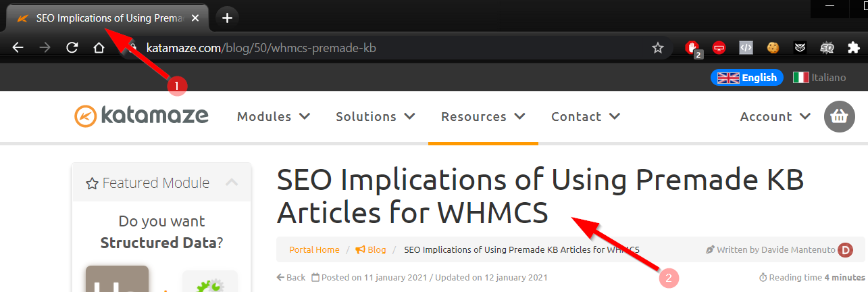868x292 pixels.
Task: Bookmark this page with the star icon
Action: [x=657, y=48]
